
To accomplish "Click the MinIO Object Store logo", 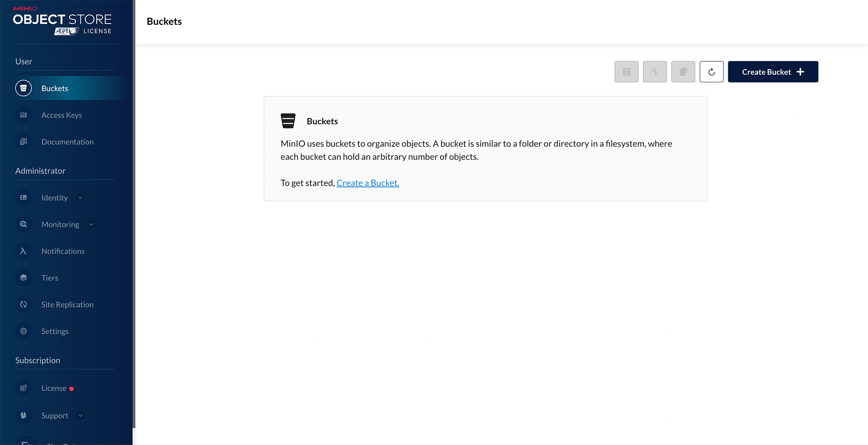I will 62,21.
